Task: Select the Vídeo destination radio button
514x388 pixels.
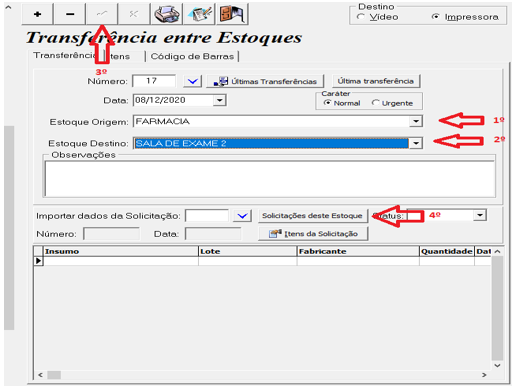Action: (360, 17)
